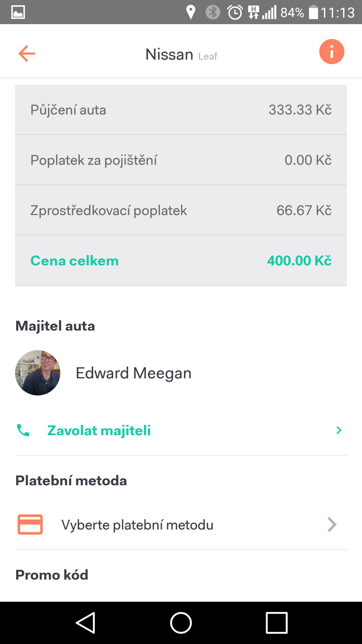Tap the picture notification icon in status bar
The width and height of the screenshot is (362, 644).
coord(18,12)
